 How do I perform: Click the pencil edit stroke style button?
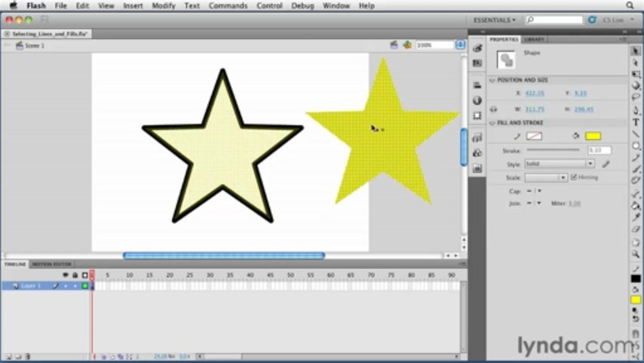(606, 164)
